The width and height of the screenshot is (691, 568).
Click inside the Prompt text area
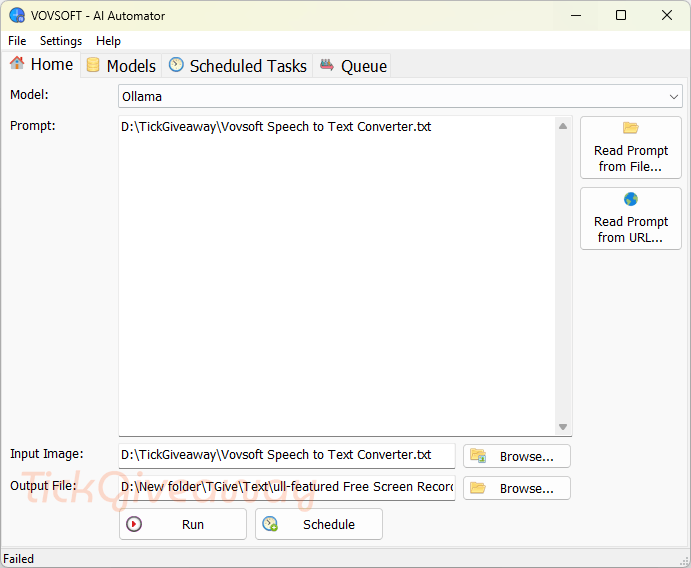pyautogui.click(x=337, y=276)
